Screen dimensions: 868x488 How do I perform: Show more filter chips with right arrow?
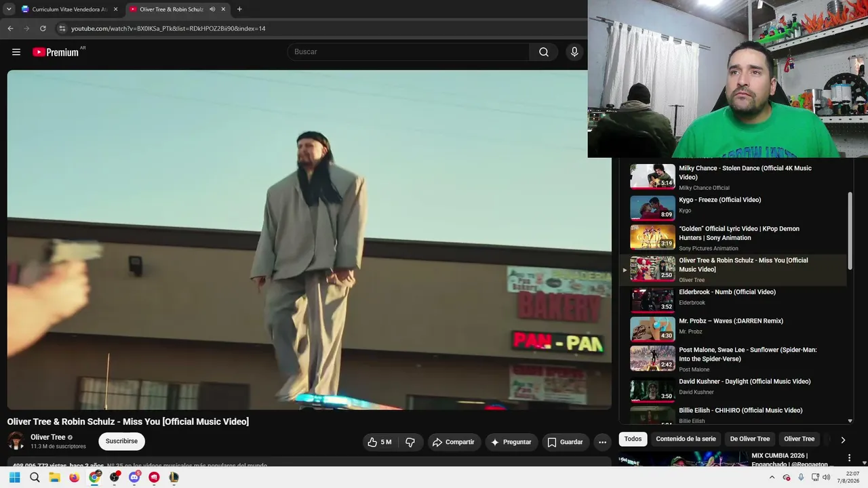[843, 439]
